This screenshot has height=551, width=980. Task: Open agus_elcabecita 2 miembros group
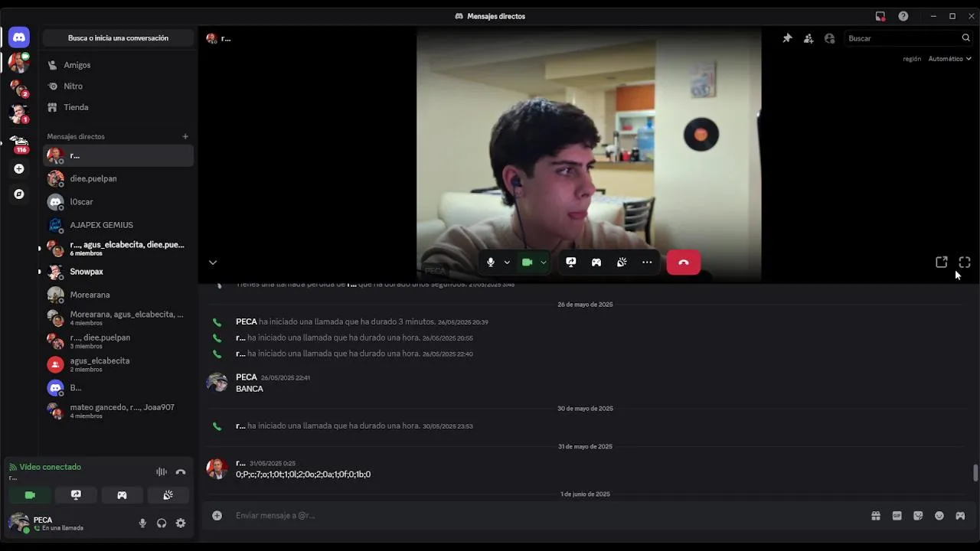118,364
